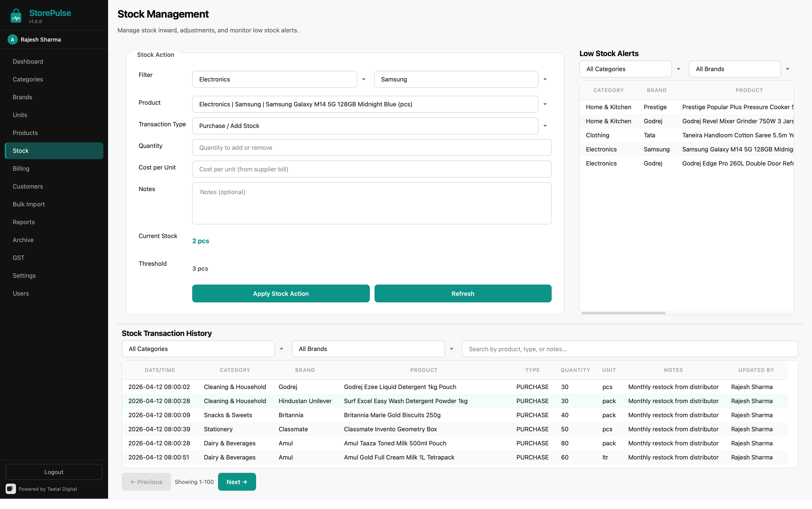Select the Prestige Popular Plus Pressure Cooker row

coord(686,107)
